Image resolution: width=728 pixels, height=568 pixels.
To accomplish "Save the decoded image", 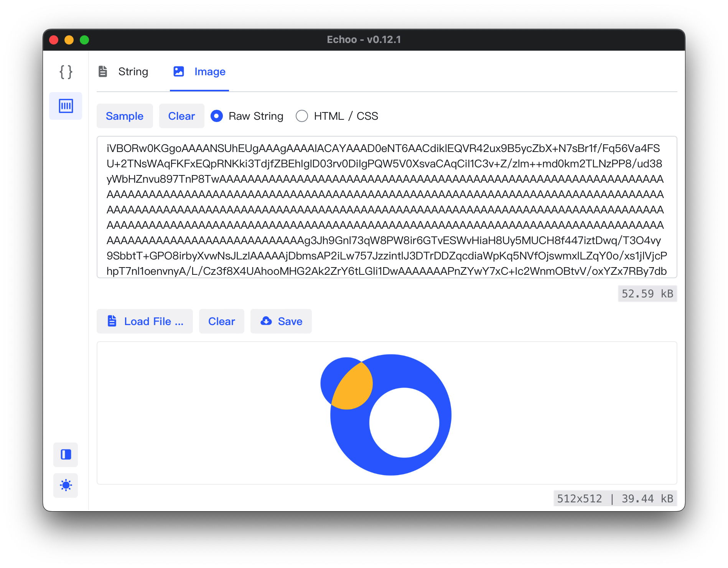I will 281,321.
